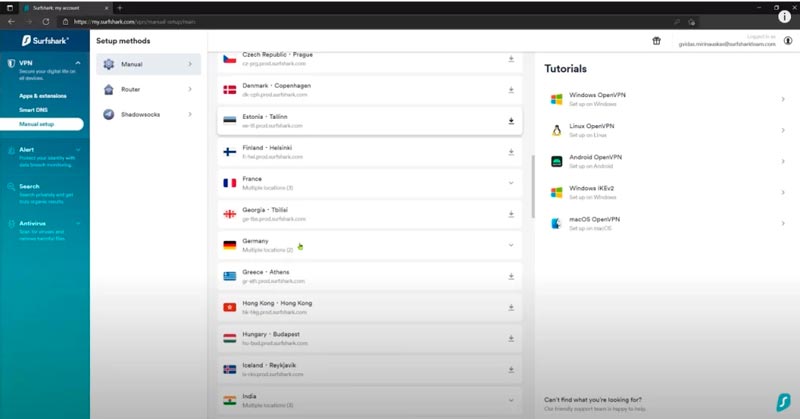800x419 pixels.
Task: Download the Estonia Tallinn config
Action: click(x=511, y=121)
